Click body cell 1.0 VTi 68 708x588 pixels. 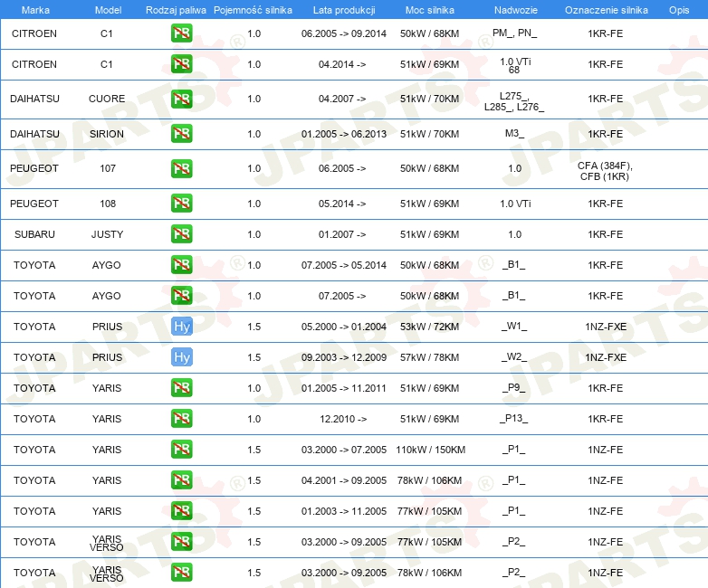(515, 66)
